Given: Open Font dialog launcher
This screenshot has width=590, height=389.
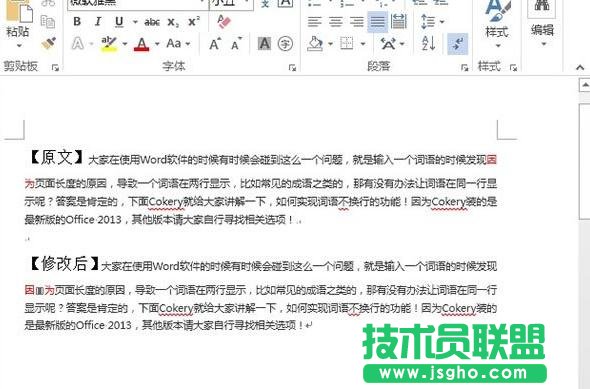Looking at the screenshot, I should (x=292, y=68).
